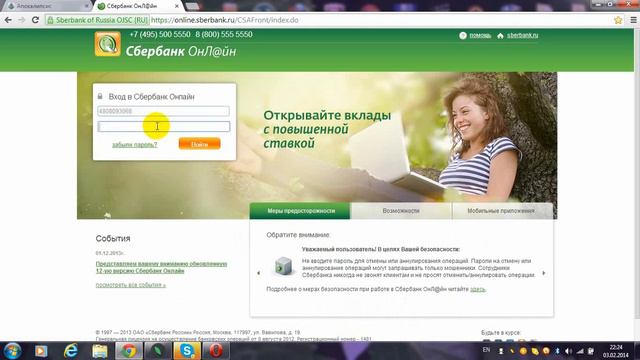The image size is (640, 360).
Task: Click the browser address bar URL
Action: (224, 20)
